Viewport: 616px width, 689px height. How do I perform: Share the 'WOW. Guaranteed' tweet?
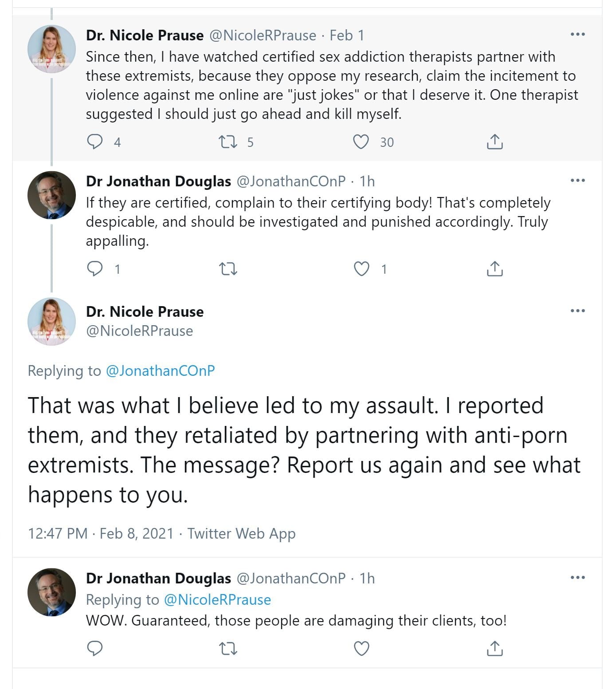[494, 649]
